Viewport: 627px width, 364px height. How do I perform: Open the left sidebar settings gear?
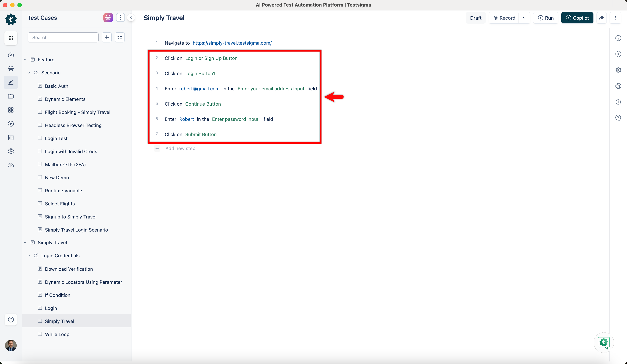point(11,151)
